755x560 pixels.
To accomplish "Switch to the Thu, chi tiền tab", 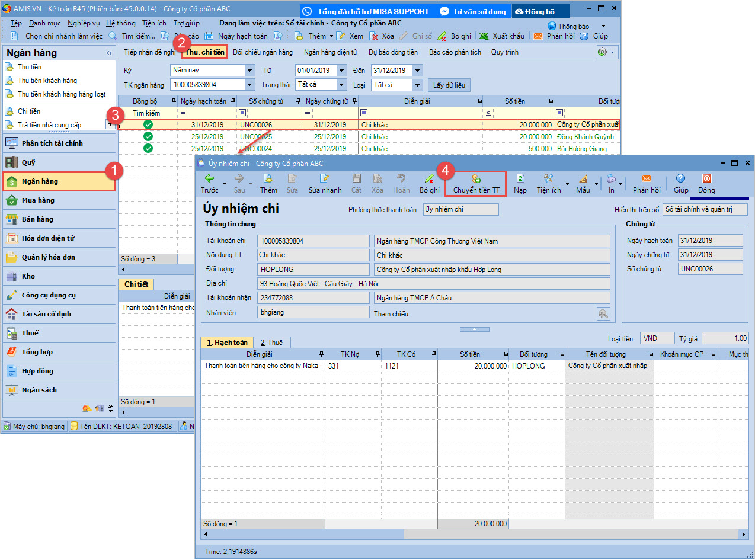I will (x=205, y=52).
